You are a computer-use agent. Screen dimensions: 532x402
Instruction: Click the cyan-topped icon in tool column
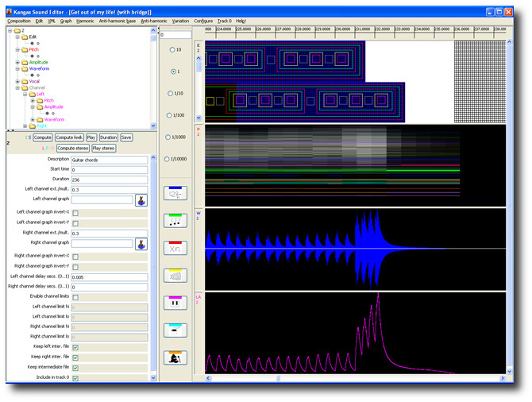point(175,330)
